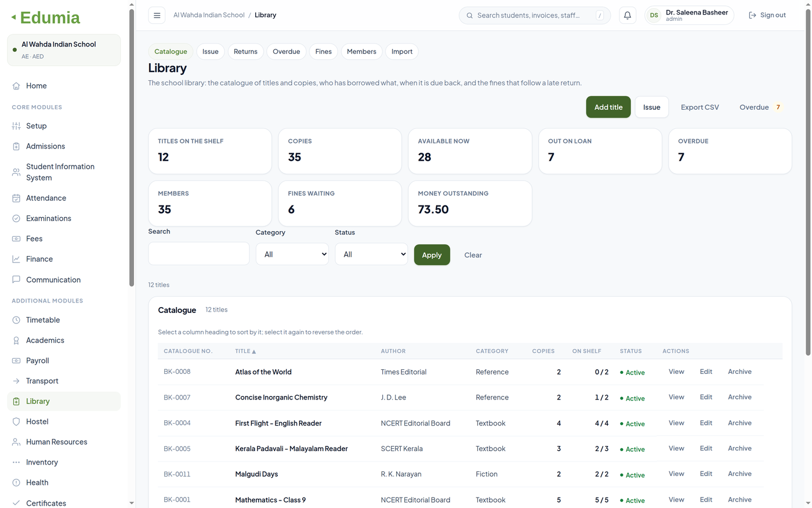
Task: Switch to the Fines tab
Action: coord(324,52)
